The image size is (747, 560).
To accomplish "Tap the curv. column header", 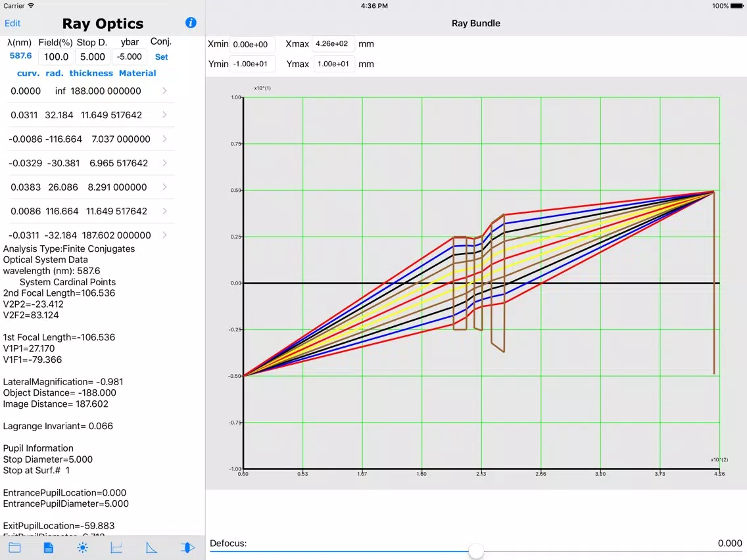I will click(x=28, y=73).
